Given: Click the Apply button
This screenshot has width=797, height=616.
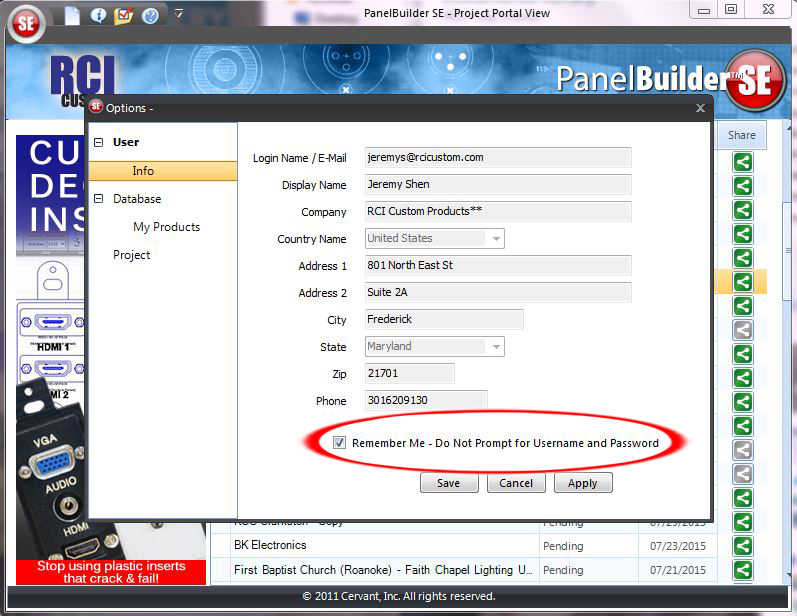Looking at the screenshot, I should point(582,483).
